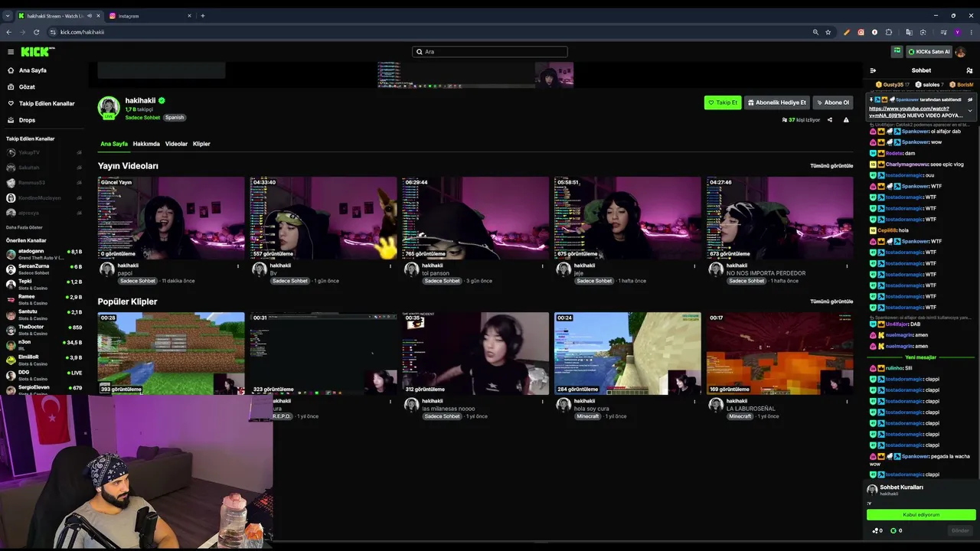Click the share icon below the follow buttons

pos(829,120)
